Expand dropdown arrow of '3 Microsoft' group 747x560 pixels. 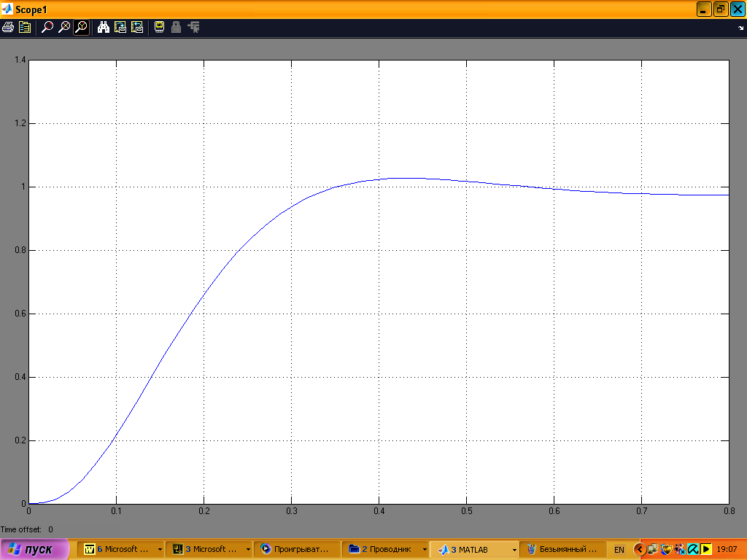point(248,550)
